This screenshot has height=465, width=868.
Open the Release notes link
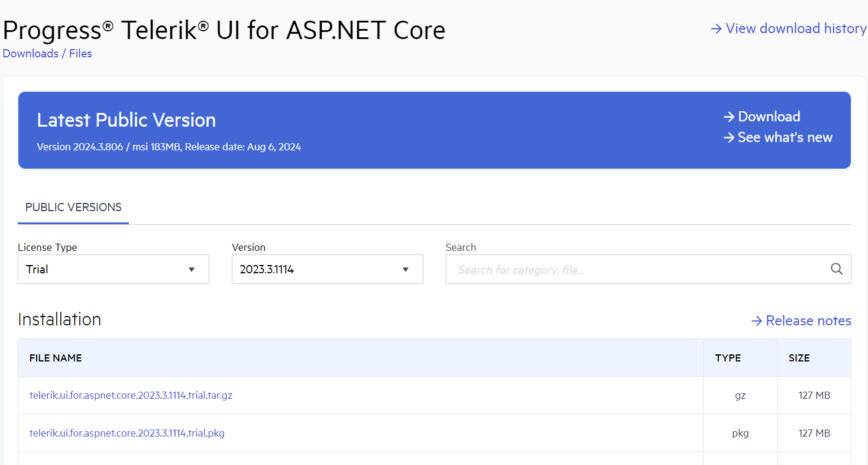808,321
